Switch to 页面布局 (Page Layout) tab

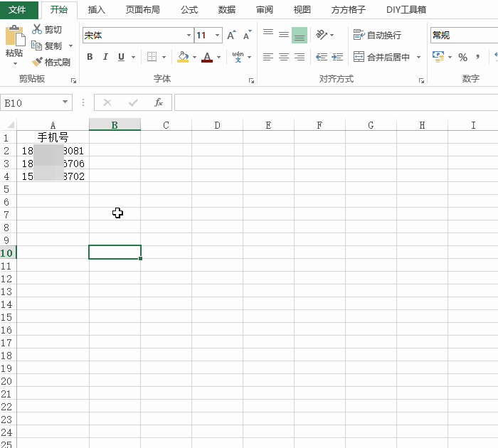[142, 10]
